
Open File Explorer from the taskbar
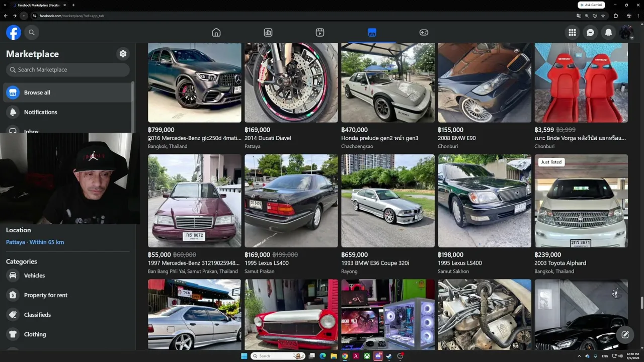(x=334, y=356)
